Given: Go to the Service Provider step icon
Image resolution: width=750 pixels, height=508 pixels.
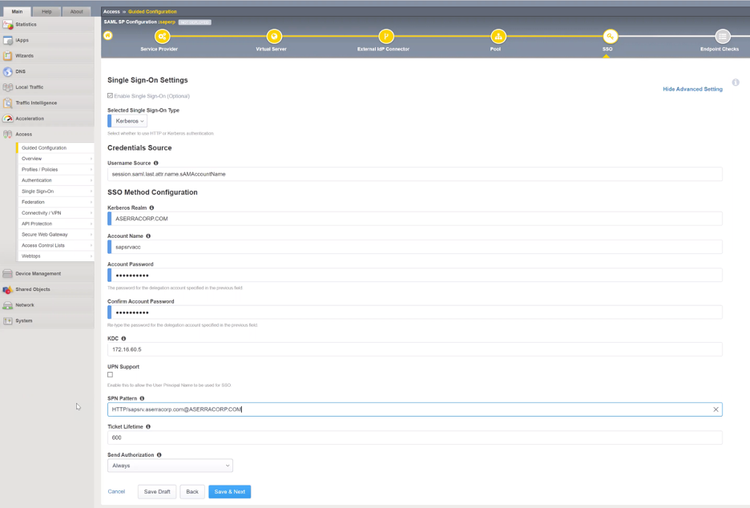Looking at the screenshot, I should tap(162, 36).
